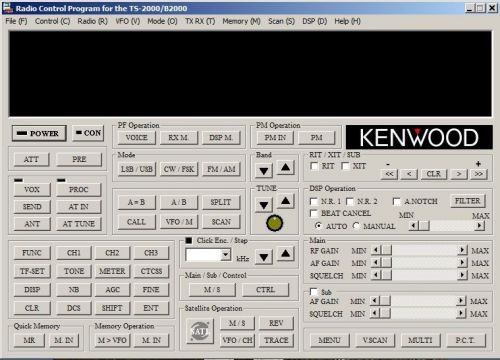Click the DSP MIN/MAX slider track
500x360 pixels.
click(447, 226)
